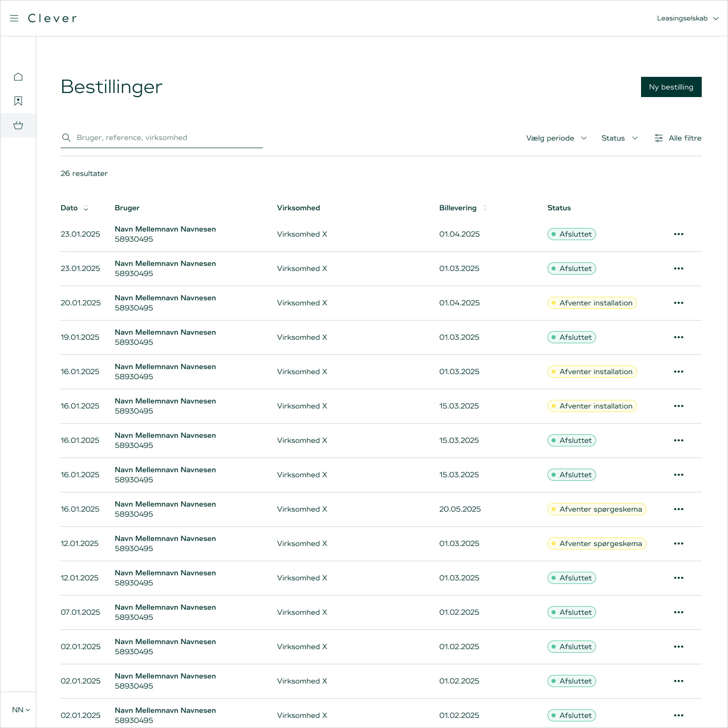Expand the Status filter dropdown
This screenshot has width=728, height=728.
619,138
